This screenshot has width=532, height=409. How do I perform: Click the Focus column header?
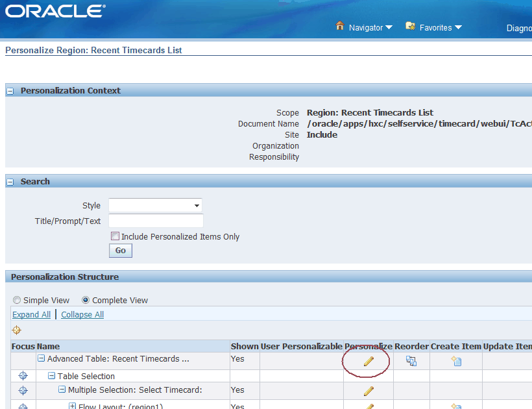point(23,346)
